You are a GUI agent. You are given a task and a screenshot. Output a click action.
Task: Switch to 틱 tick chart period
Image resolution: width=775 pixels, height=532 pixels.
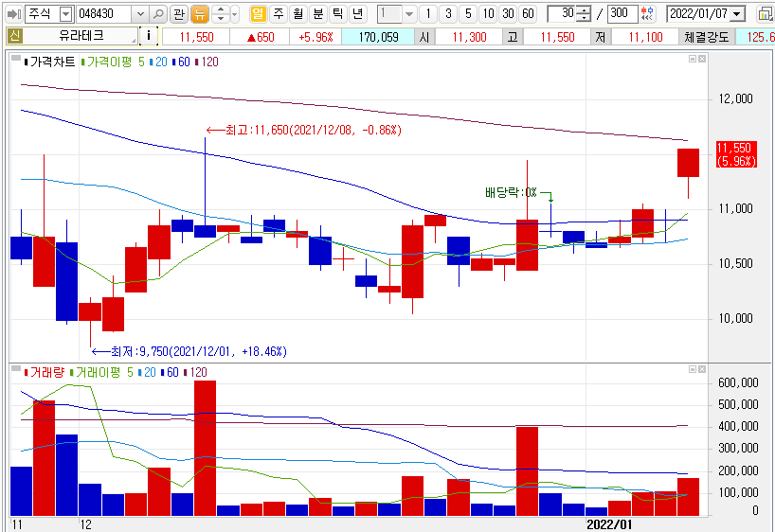[x=337, y=14]
